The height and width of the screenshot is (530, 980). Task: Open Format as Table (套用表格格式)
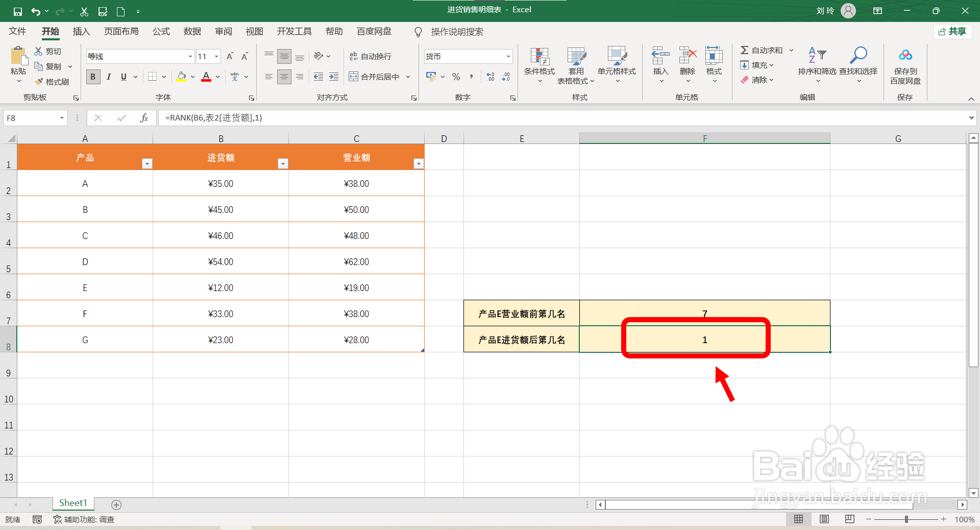pos(576,65)
